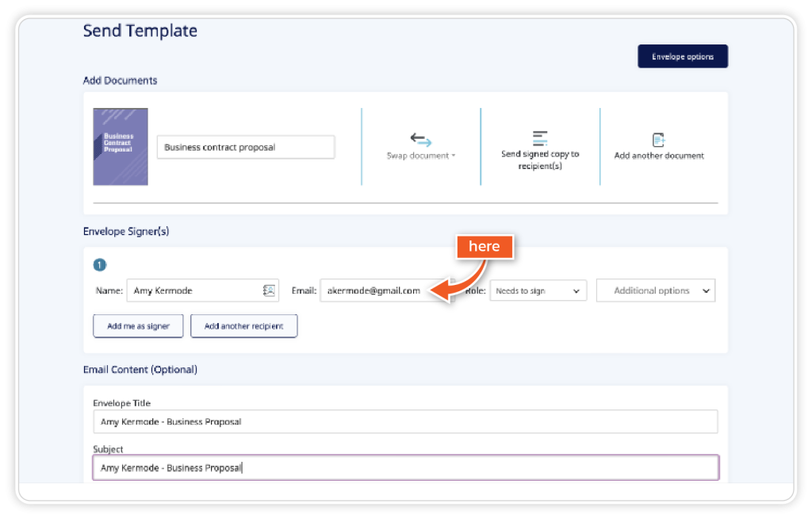This screenshot has width=812, height=519.
Task: Click the signer number 1 badge
Action: pos(100,265)
